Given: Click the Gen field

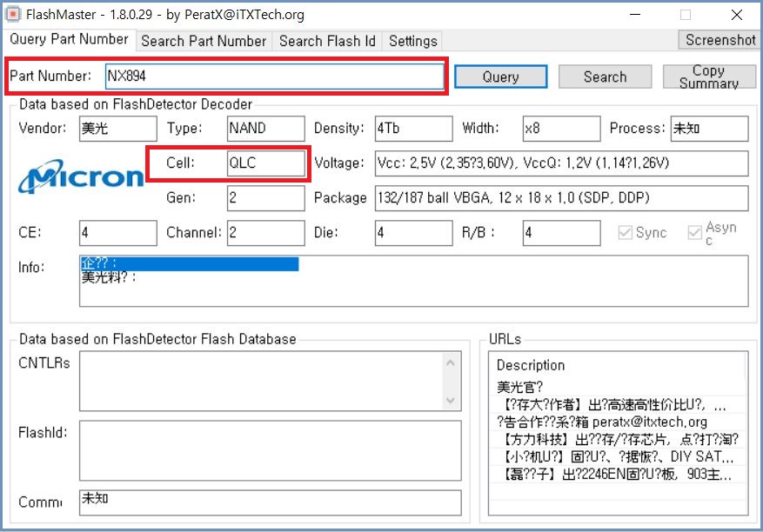Looking at the screenshot, I should pos(266,198).
